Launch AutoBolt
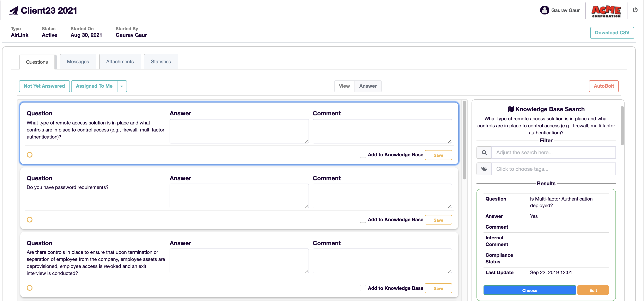 [x=604, y=86]
